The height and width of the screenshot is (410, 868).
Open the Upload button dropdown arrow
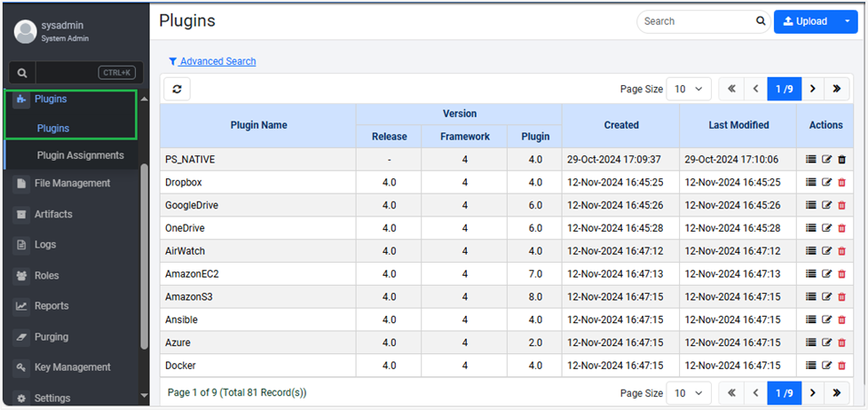848,21
